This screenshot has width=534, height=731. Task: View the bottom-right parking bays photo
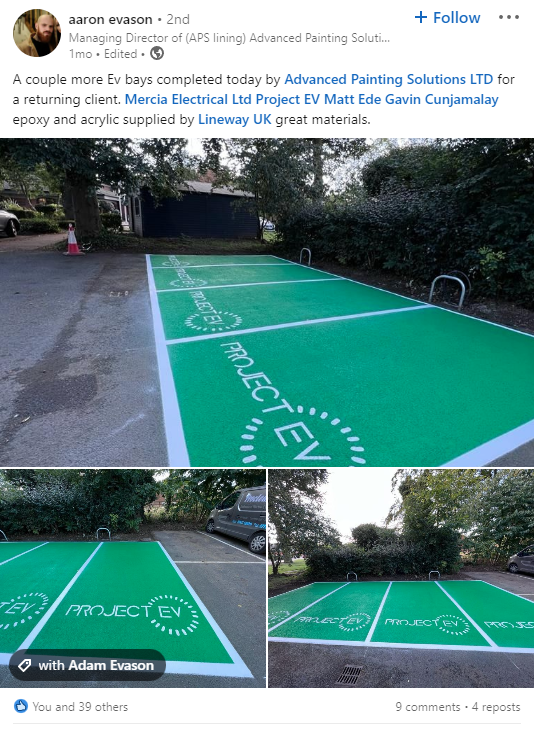click(401, 578)
